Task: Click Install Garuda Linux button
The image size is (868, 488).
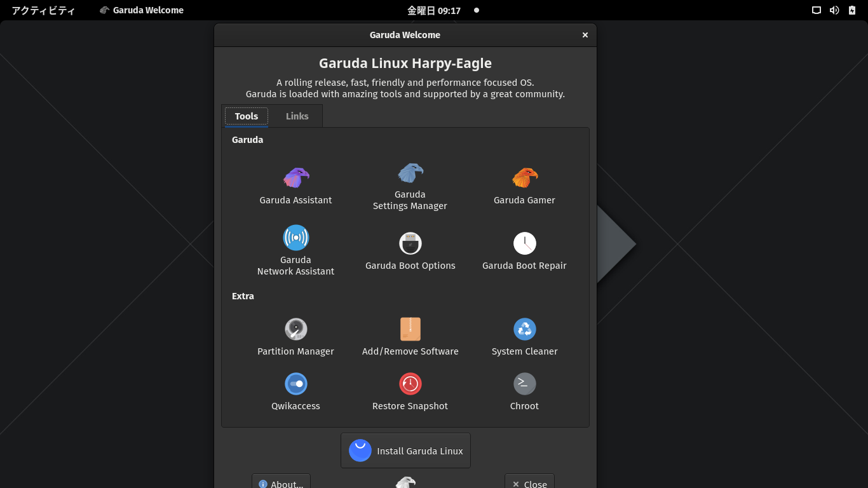Action: 406,451
